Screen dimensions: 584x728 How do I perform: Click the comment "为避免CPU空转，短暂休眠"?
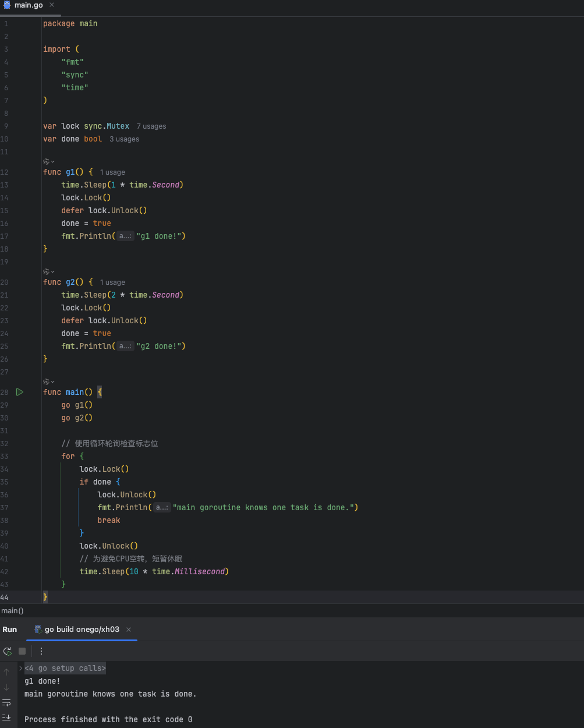pos(131,559)
